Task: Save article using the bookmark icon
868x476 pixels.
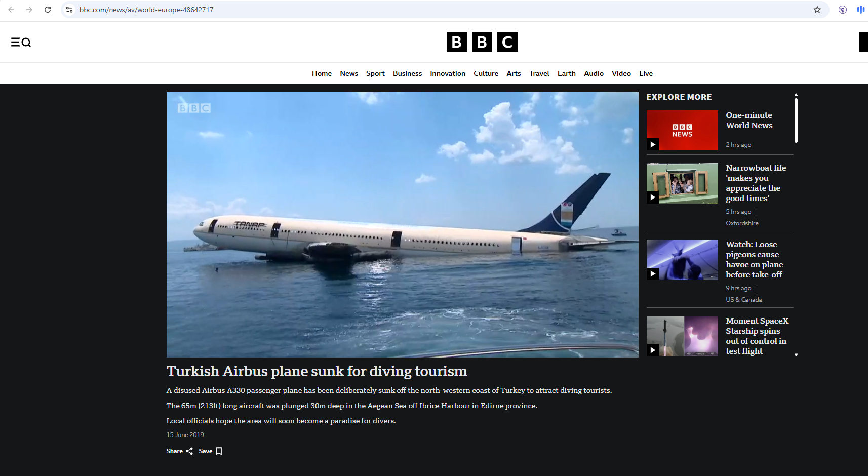Action: (x=219, y=451)
